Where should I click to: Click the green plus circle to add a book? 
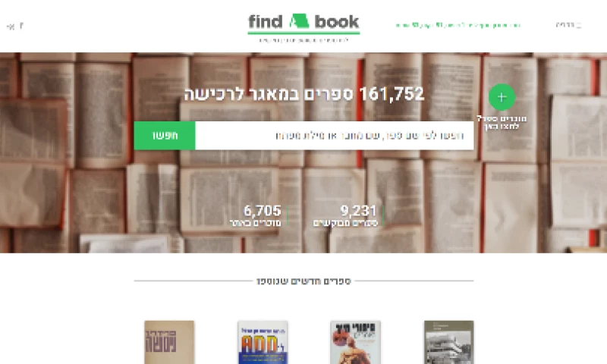point(502,97)
